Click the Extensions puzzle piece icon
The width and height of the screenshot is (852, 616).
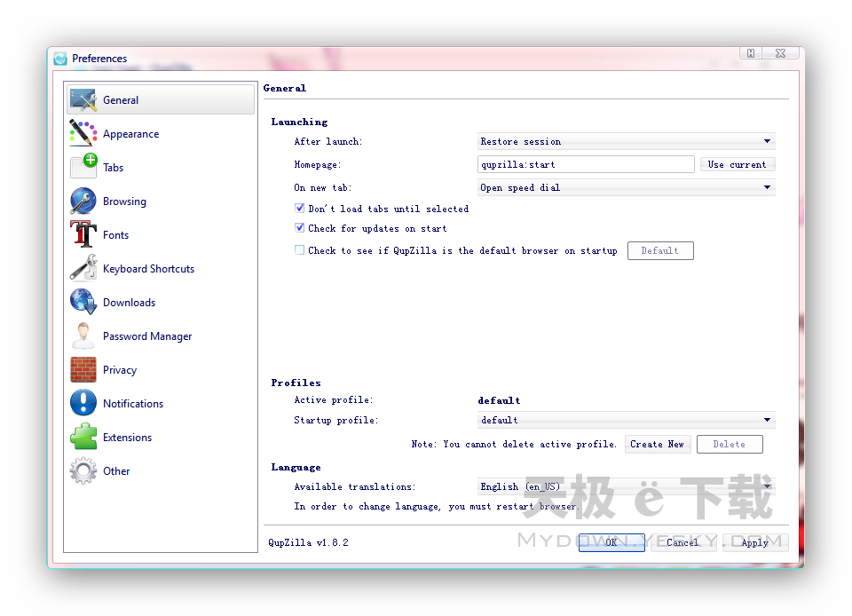point(83,437)
